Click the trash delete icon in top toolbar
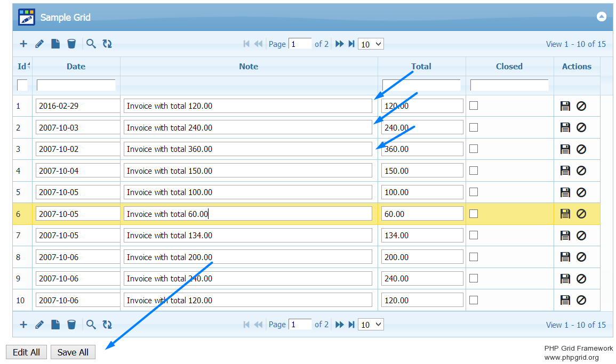 click(x=71, y=44)
